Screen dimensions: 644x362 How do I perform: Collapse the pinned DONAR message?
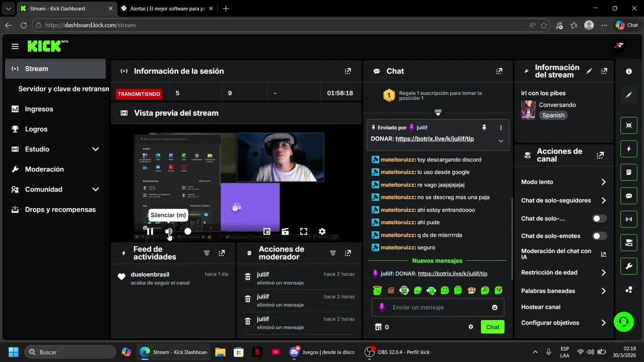(501, 141)
